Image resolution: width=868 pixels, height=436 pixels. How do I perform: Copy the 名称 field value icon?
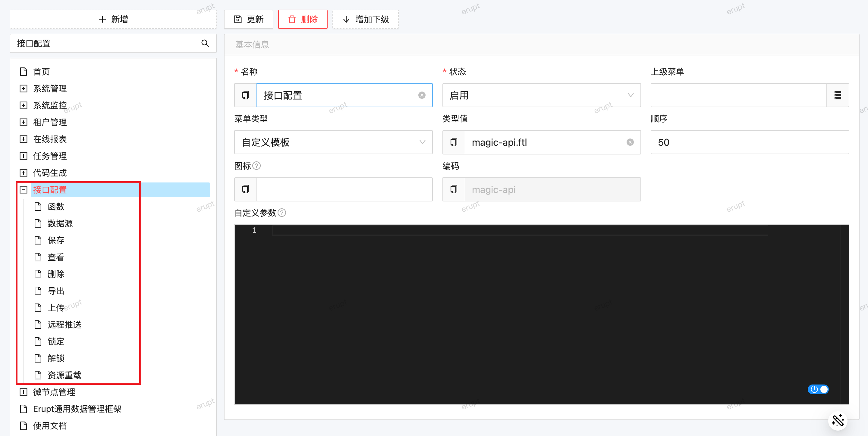pyautogui.click(x=246, y=95)
